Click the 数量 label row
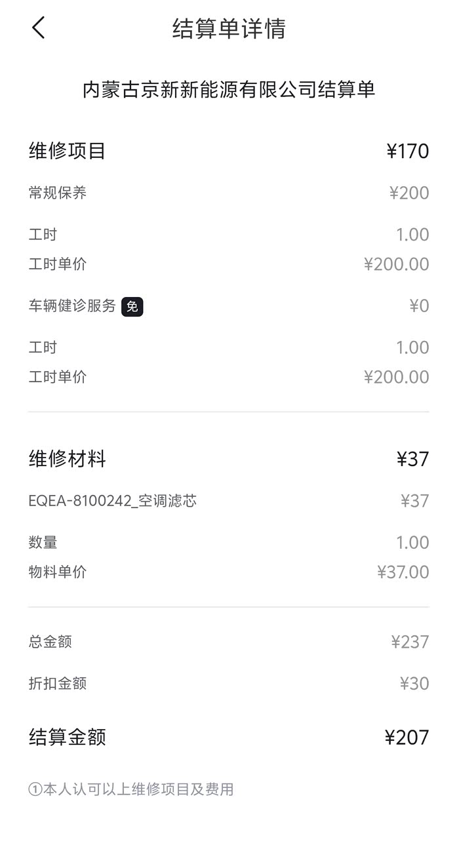Viewport: 459px width, 868px height. (43, 542)
